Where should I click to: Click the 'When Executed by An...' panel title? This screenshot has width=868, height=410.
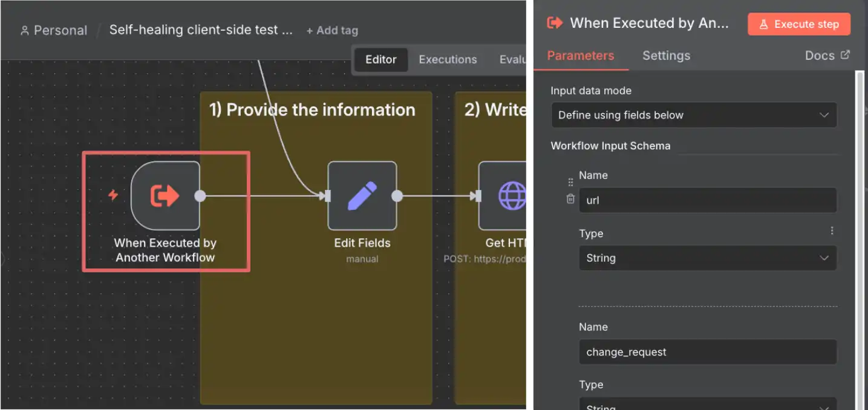650,23
